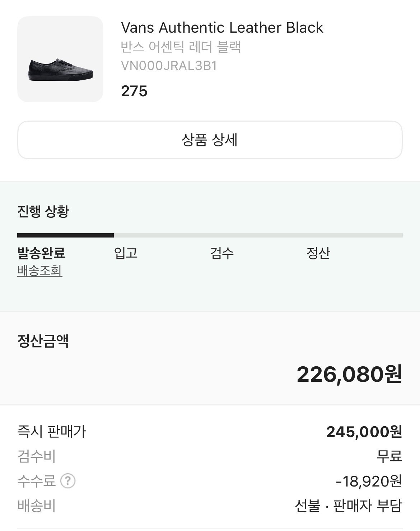The width and height of the screenshot is (420, 531).
Task: Tap the shoe size 275 label
Action: [x=134, y=91]
